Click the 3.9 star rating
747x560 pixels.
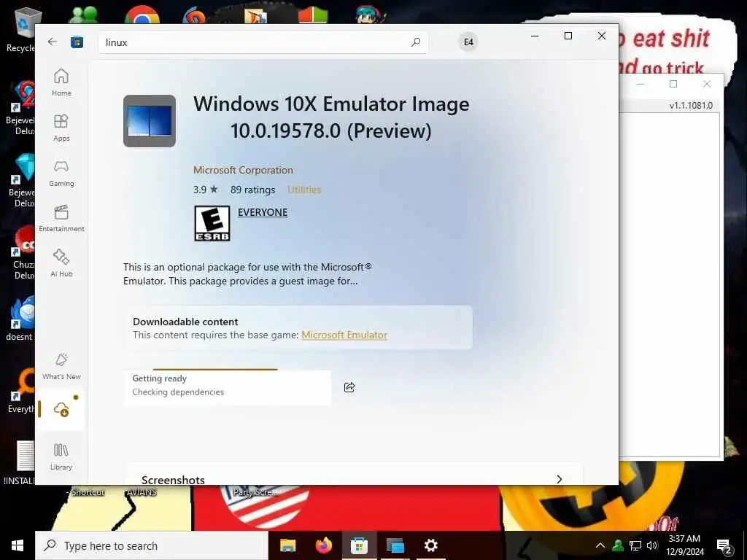click(x=205, y=190)
